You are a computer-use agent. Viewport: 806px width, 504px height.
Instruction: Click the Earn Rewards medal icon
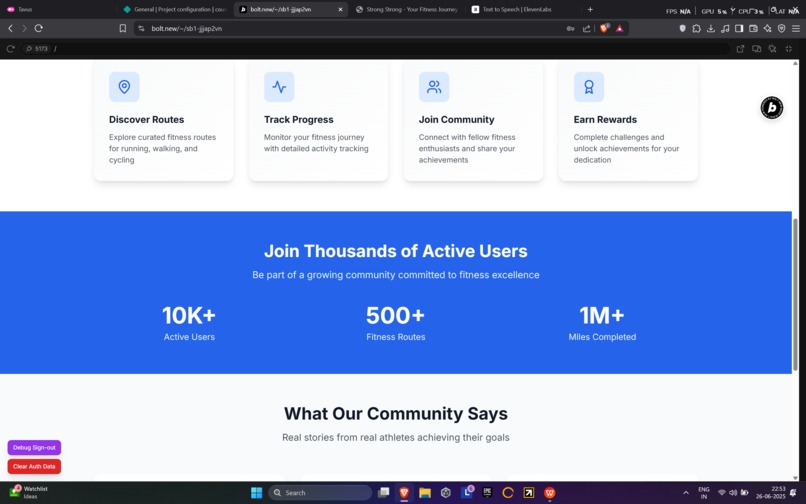(589, 86)
